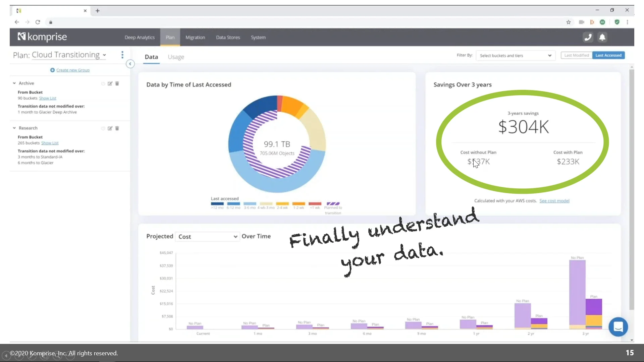Click the phone call icon in header
The width and height of the screenshot is (644, 362).
588,37
